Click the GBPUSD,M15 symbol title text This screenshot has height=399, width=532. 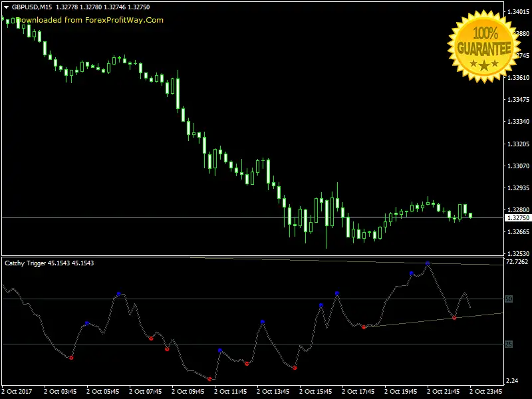(31, 7)
